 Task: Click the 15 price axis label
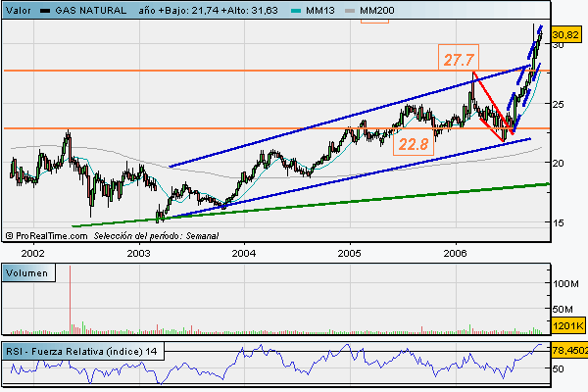(558, 222)
